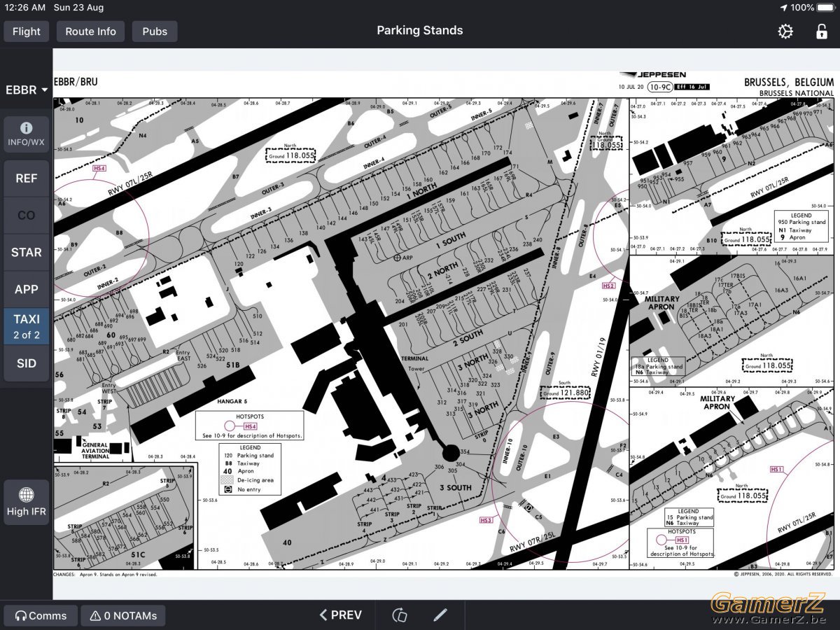Tap the CHANGES revision note
The width and height of the screenshot is (840, 630).
(106, 574)
